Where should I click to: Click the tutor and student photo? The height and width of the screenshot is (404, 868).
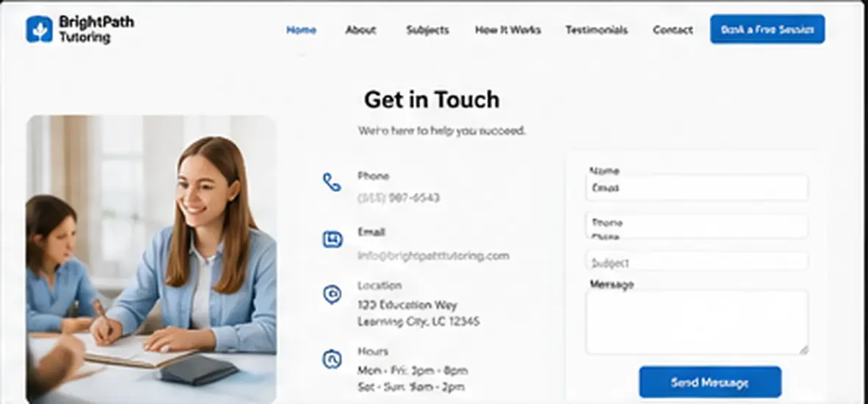[151, 259]
